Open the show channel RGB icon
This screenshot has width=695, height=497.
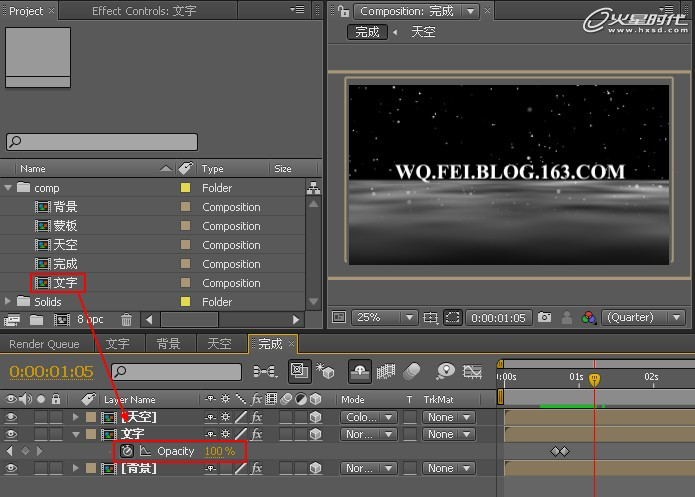point(589,317)
